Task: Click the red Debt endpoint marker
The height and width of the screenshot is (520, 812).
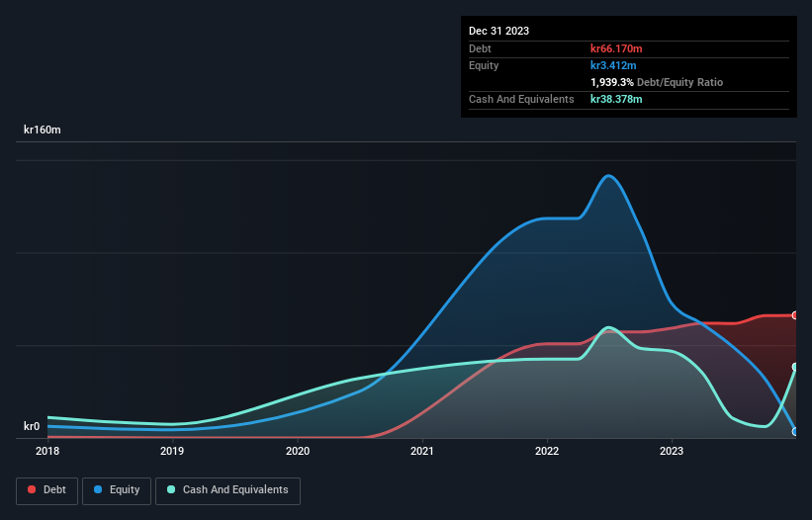Action: (795, 315)
